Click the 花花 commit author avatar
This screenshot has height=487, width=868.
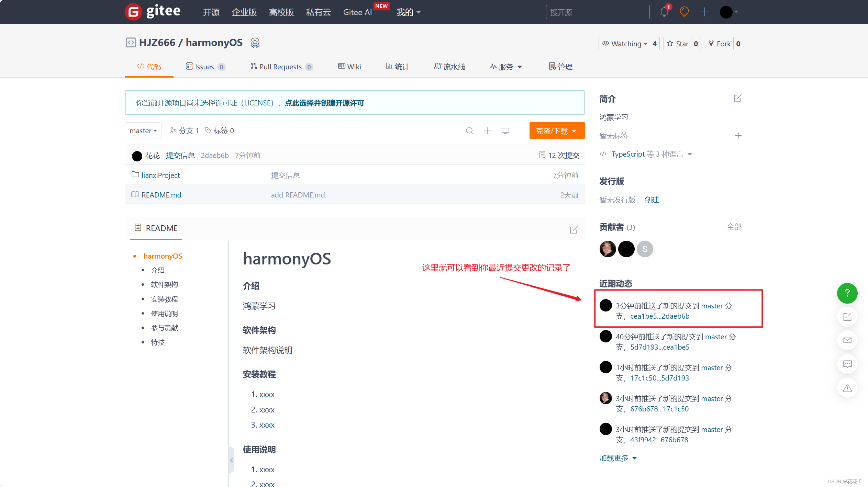point(137,156)
